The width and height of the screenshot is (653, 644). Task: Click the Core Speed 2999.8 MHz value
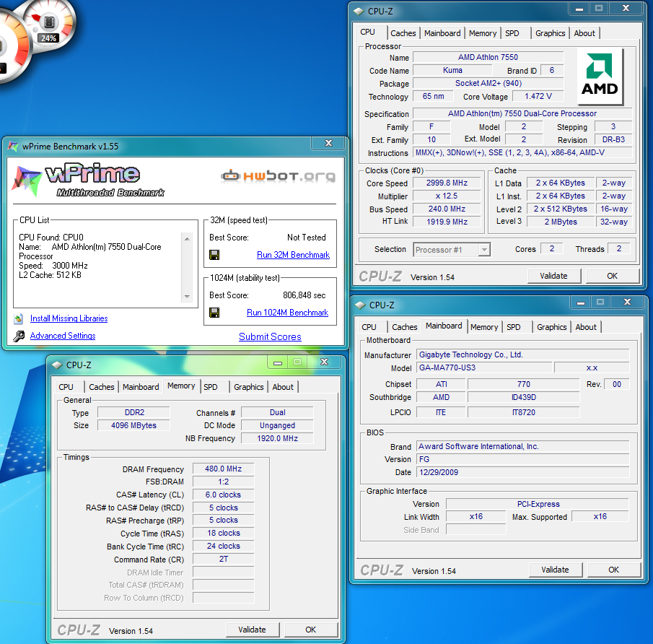(x=447, y=183)
